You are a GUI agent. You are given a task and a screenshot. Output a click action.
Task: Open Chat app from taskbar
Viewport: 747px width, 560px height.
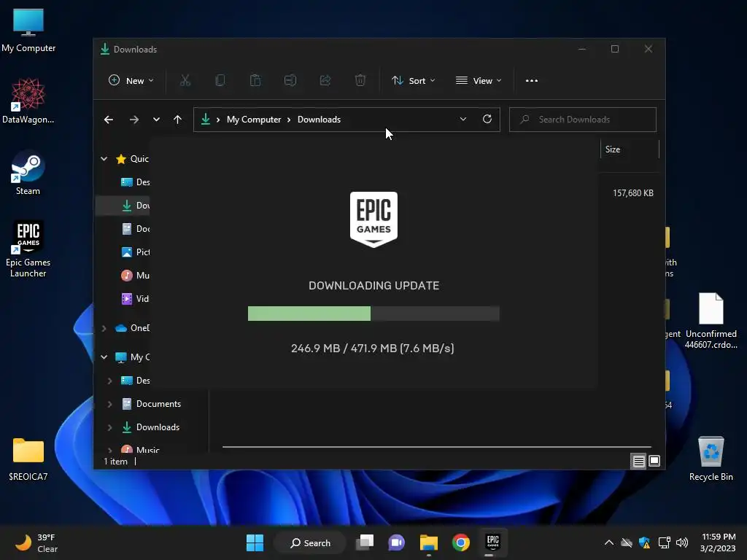(396, 542)
